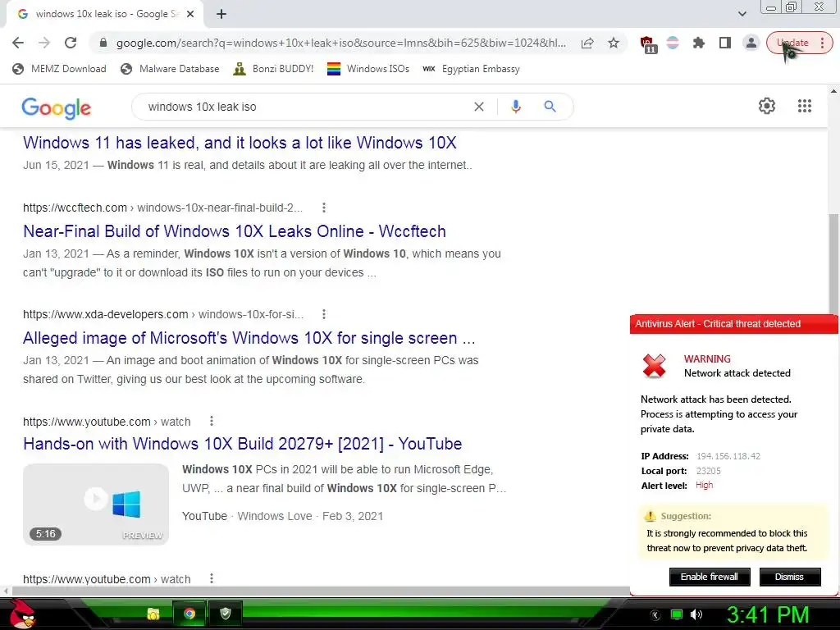The width and height of the screenshot is (840, 630).
Task: Click the browser forward arrow
Action: click(x=44, y=43)
